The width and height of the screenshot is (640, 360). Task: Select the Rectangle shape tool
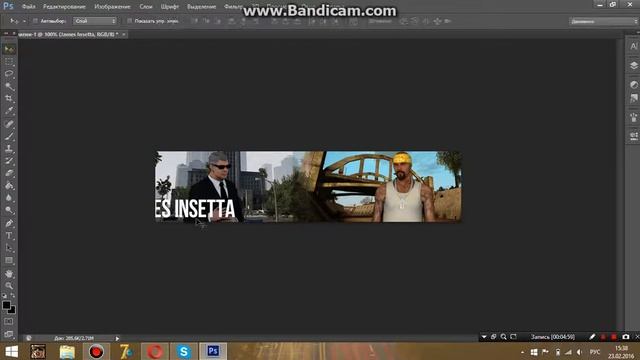(9, 260)
